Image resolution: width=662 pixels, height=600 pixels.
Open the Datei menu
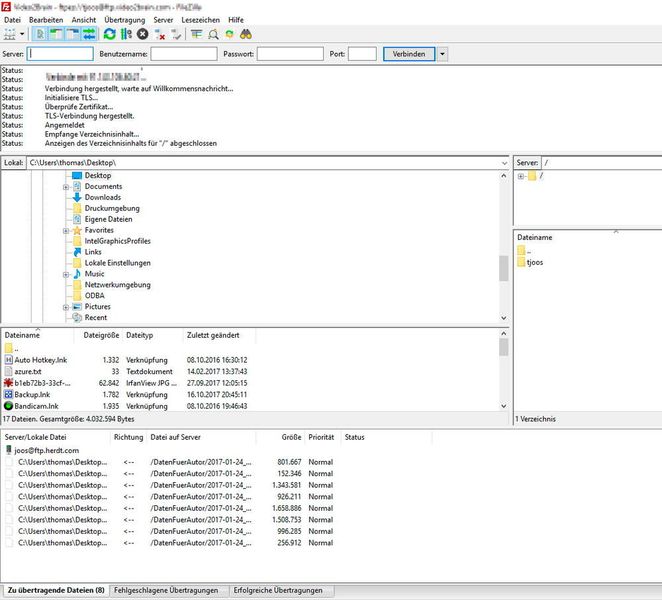[x=12, y=20]
